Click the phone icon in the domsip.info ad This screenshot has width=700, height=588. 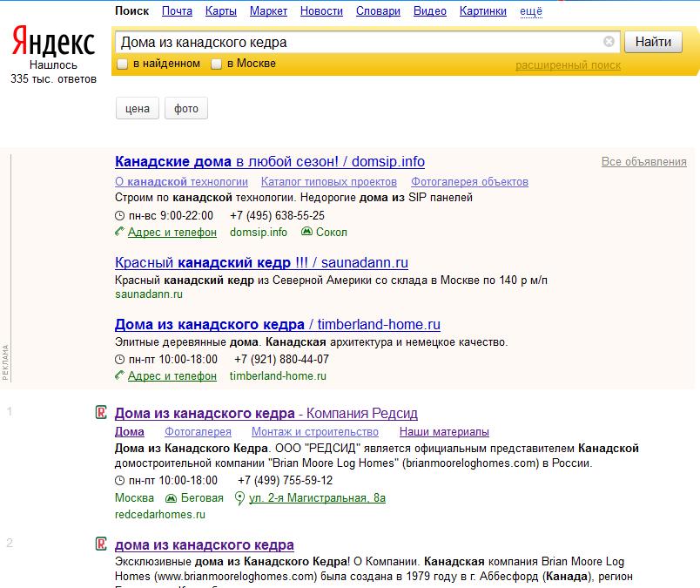tap(119, 232)
